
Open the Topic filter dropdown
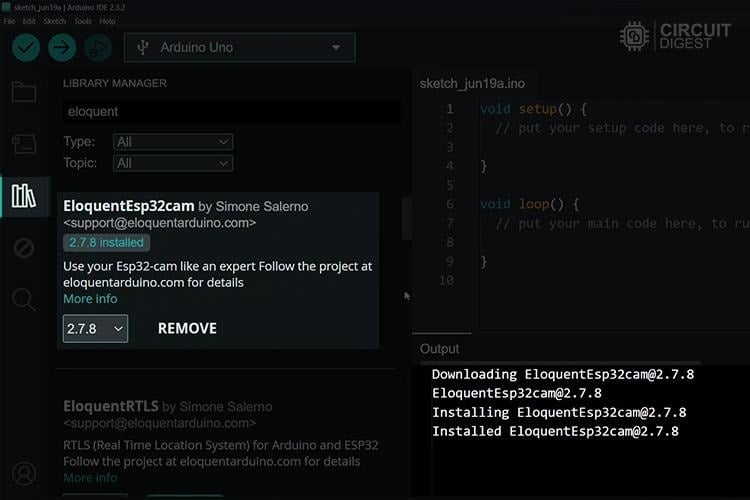tap(172, 162)
